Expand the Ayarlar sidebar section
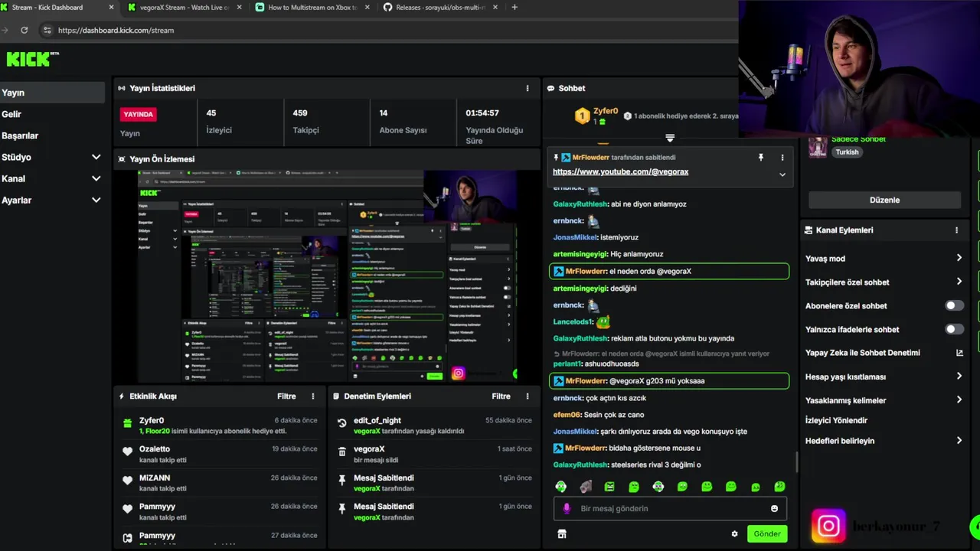This screenshot has height=551, width=980. click(x=96, y=200)
